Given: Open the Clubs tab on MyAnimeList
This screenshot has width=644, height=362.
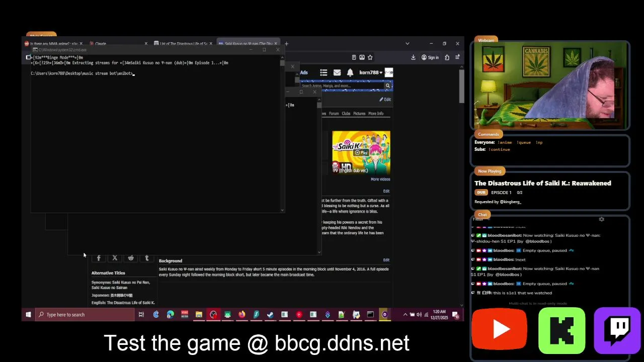Looking at the screenshot, I should click(346, 114).
